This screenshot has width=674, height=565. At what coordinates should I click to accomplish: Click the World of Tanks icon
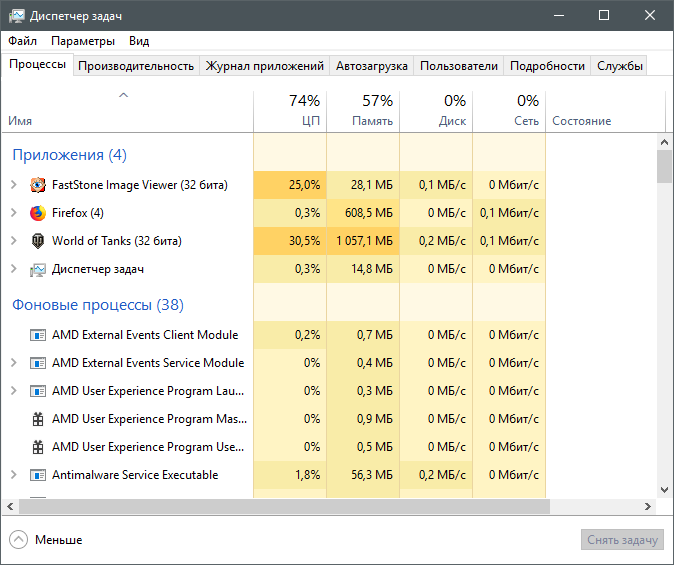pyautogui.click(x=38, y=241)
